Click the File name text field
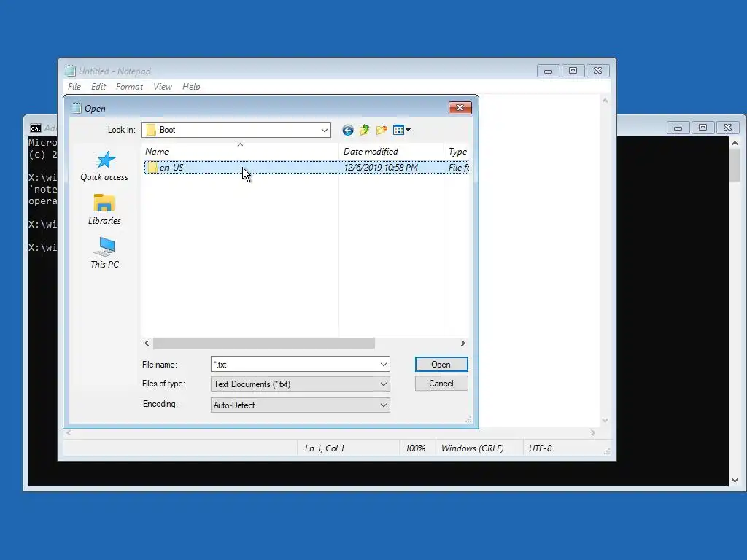The image size is (747, 560). click(x=295, y=365)
